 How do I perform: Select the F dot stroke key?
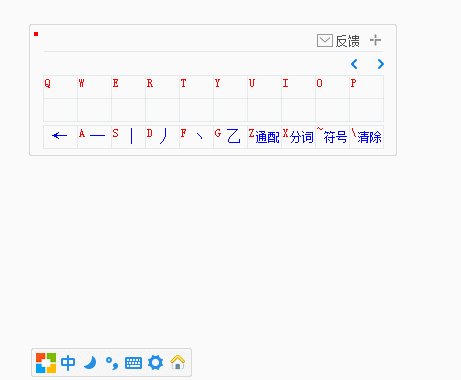click(x=196, y=137)
